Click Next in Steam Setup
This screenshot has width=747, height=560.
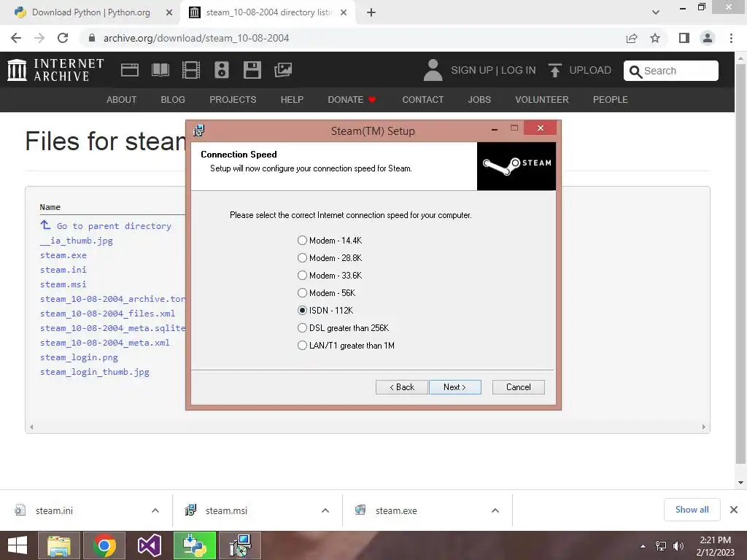tap(455, 387)
